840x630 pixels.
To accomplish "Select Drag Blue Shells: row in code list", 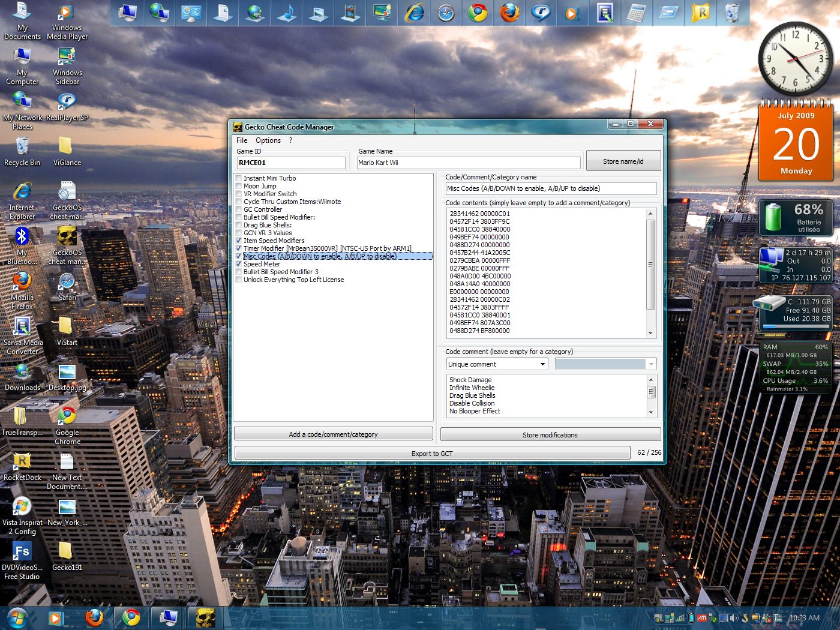I will coord(268,225).
